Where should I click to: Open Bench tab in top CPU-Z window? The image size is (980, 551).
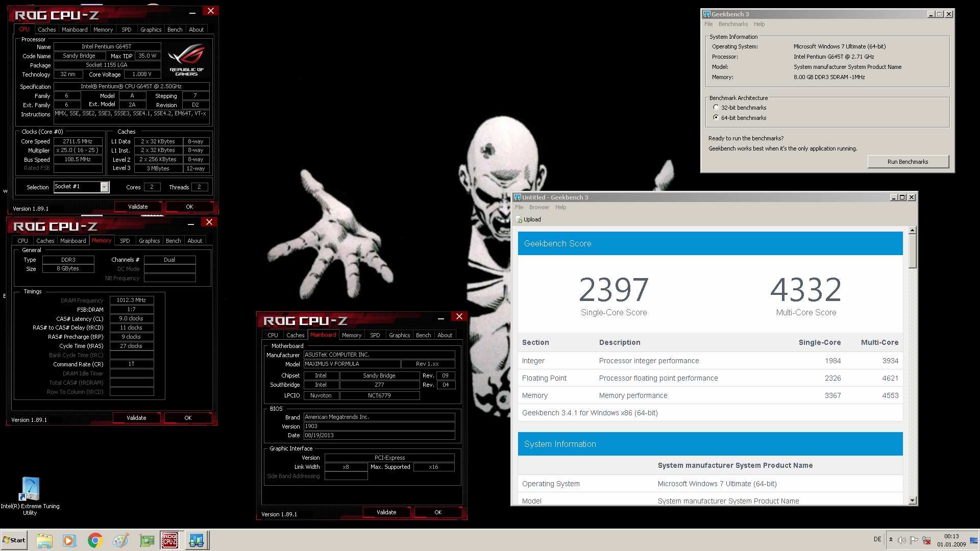point(175,30)
